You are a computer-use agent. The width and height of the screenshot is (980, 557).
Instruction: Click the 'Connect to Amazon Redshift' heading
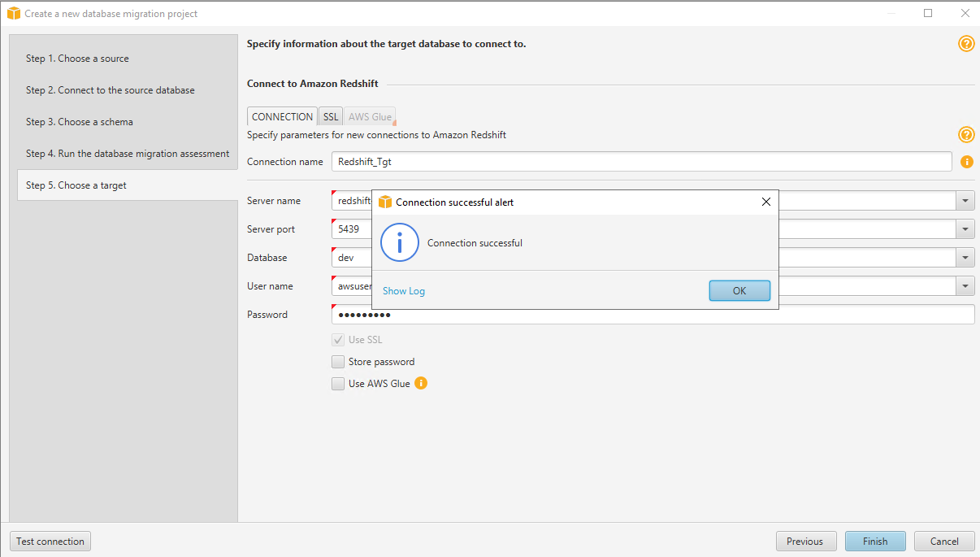(313, 84)
